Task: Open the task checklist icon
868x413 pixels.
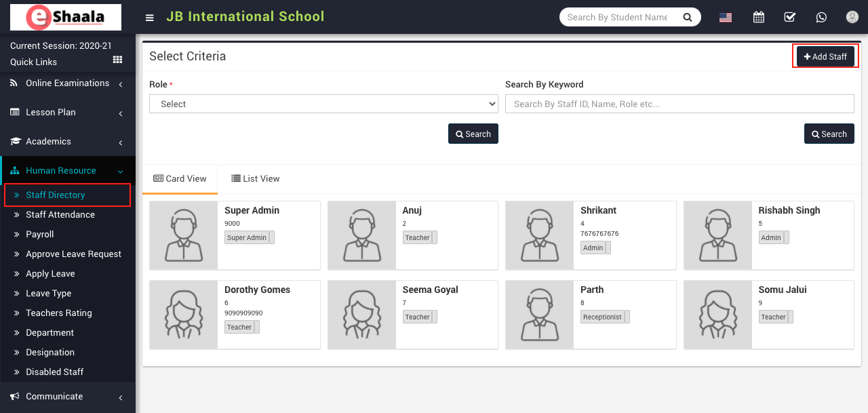Action: 789,18
